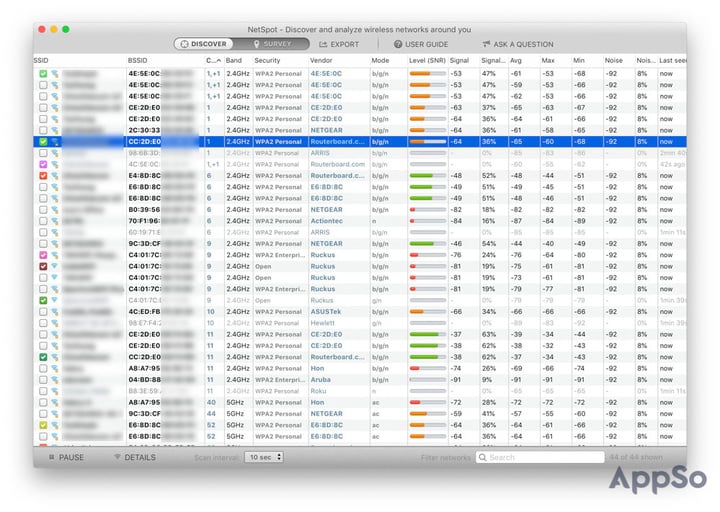720x512 pixels.
Task: Click the Wi-Fi icon in the 60:19:71 ARRIS row
Action: point(55,232)
